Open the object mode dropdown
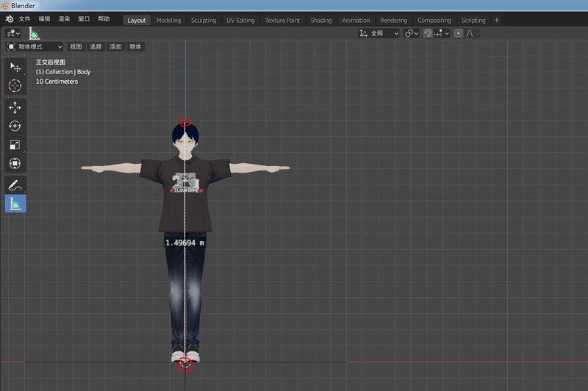588x391 pixels. point(35,46)
